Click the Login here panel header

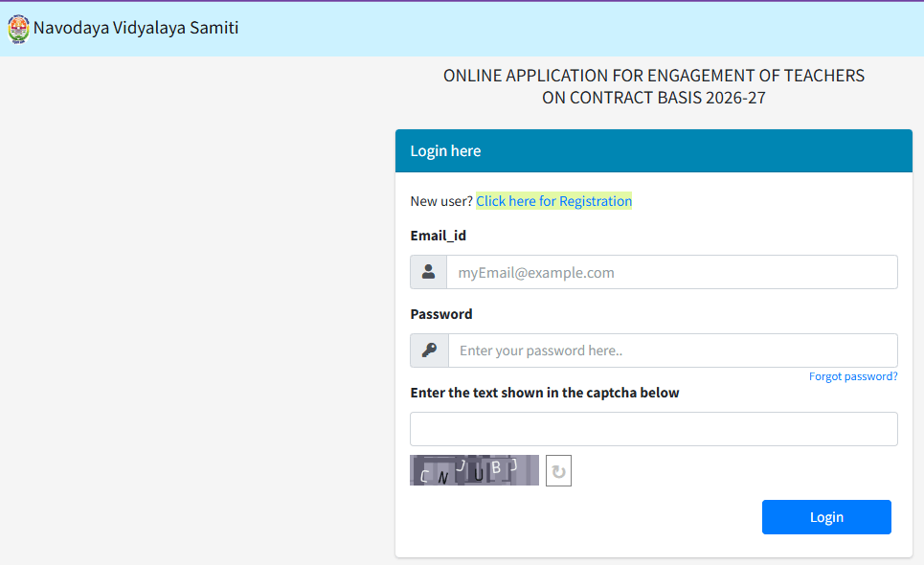click(x=445, y=150)
